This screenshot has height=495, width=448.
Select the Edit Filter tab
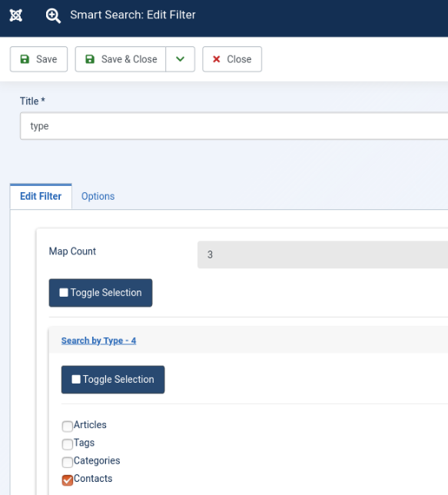(41, 196)
